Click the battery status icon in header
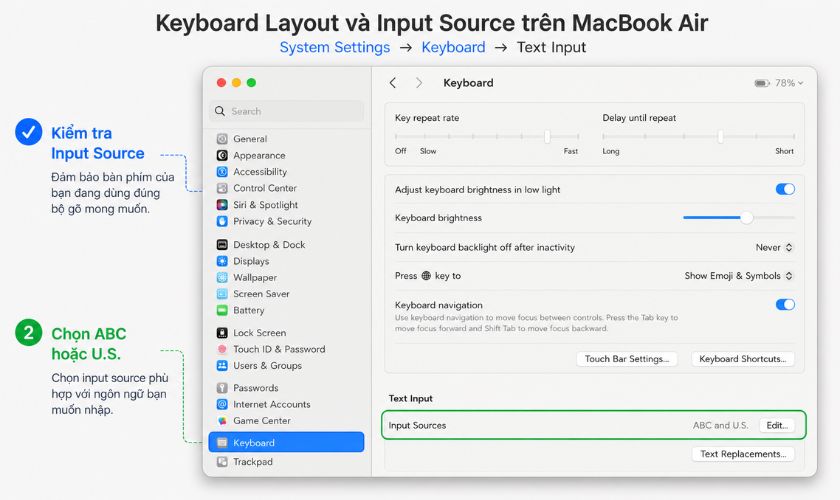This screenshot has height=500, width=840. click(762, 83)
